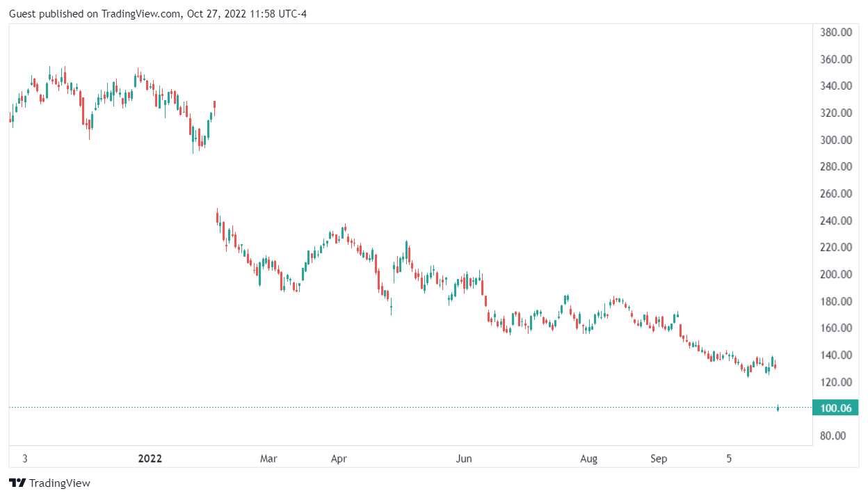Pick the Jun label on the time axis

click(464, 458)
